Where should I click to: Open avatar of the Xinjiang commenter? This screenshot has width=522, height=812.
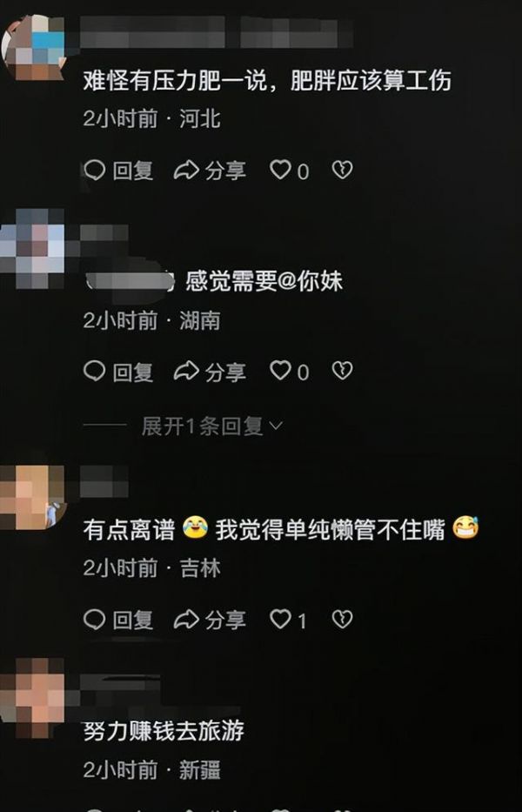(32, 698)
